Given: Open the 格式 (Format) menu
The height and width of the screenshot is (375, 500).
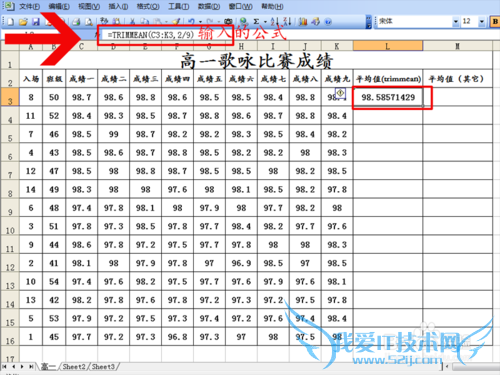Looking at the screenshot, I should 148,6.
